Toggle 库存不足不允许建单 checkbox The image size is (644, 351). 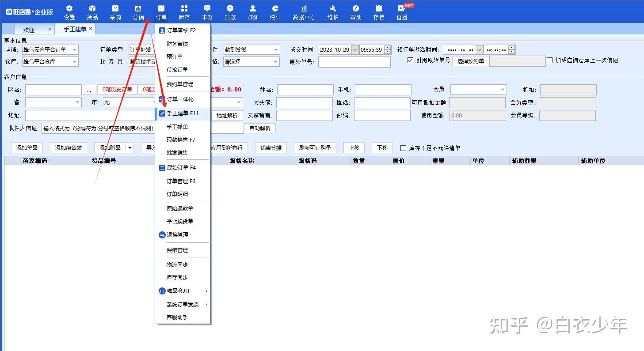click(403, 148)
